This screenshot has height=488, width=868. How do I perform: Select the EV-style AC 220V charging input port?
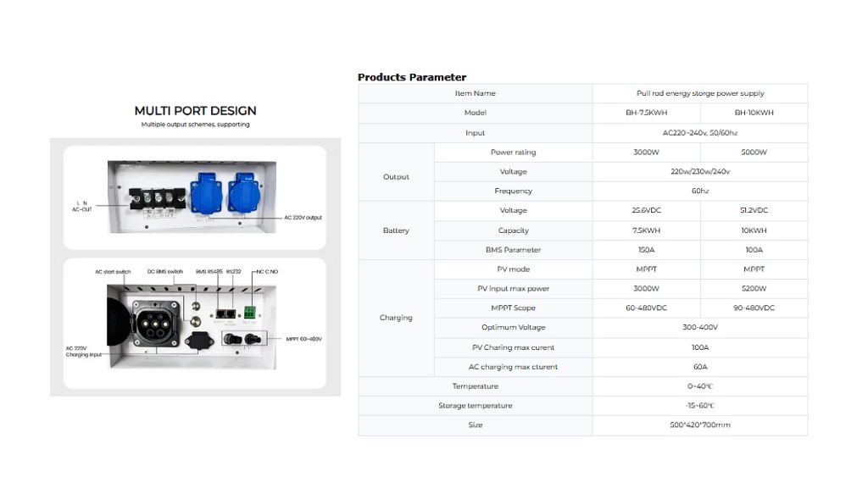[155, 324]
